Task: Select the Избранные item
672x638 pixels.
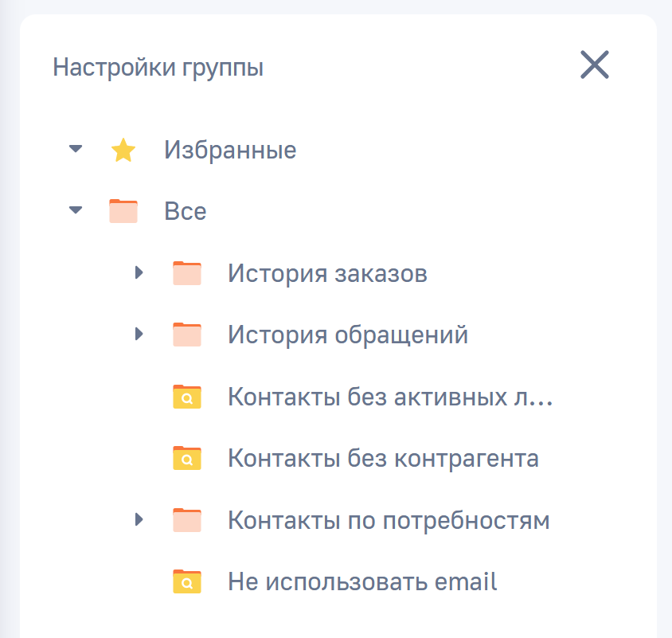Action: coord(229,150)
